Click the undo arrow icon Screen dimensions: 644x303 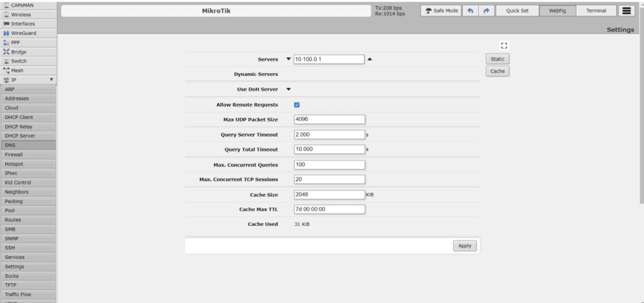470,11
